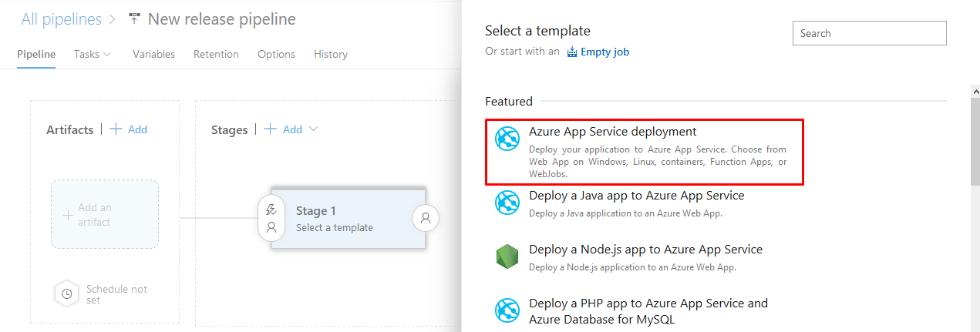The width and height of the screenshot is (980, 332).
Task: Go to the History tab
Action: [x=331, y=54]
